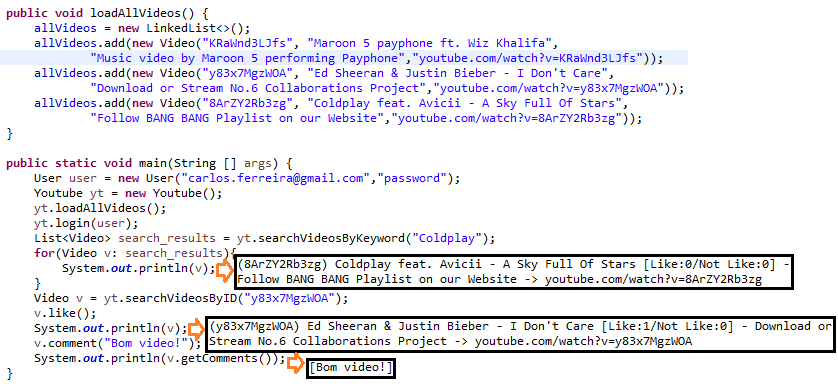Click the 'List<Video>' type declaration
This screenshot has height=388, width=838.
pos(72,238)
